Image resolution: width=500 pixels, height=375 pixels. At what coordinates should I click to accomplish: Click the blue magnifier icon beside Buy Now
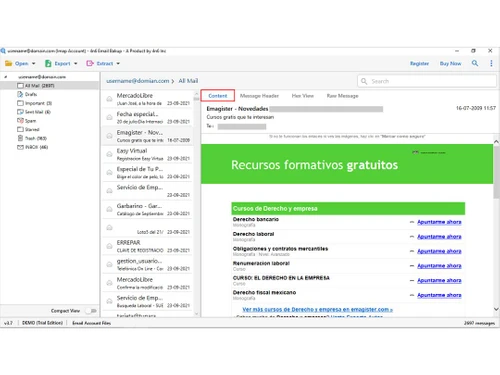pos(475,63)
